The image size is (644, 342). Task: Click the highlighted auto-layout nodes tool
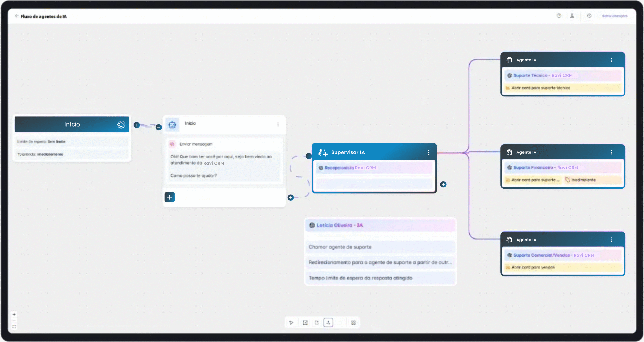coord(328,323)
